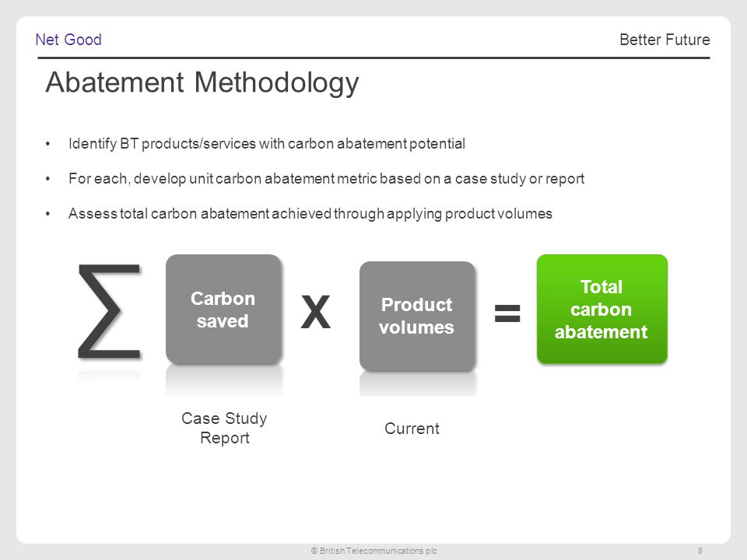Click the 'Net Good' header text
747x560 pixels.
click(x=68, y=40)
